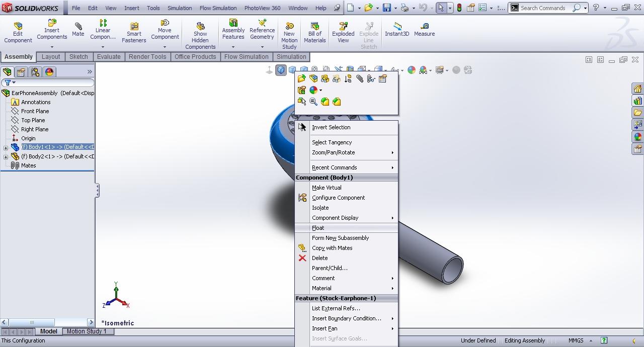Screen dimensions: 644x347
Task: Choose Float from context menu
Action: pyautogui.click(x=347, y=228)
